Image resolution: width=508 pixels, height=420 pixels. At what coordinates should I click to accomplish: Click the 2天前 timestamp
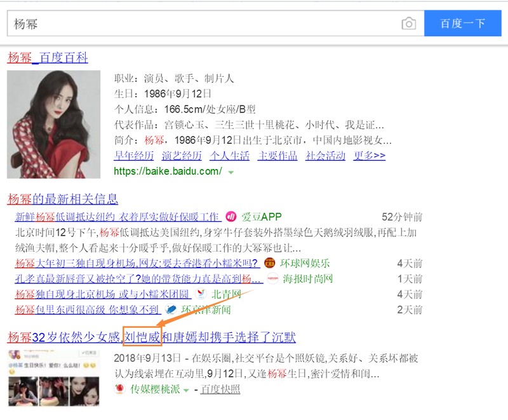click(x=410, y=310)
